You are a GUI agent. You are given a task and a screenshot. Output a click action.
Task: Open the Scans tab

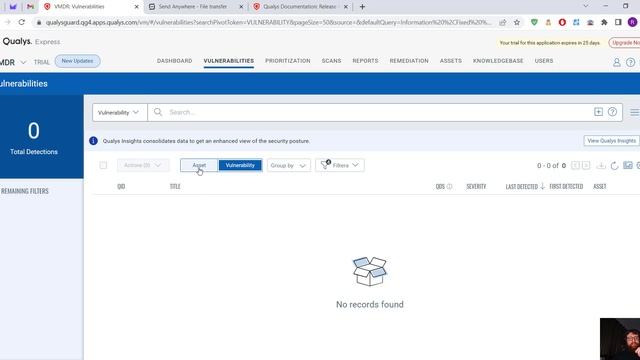click(331, 61)
